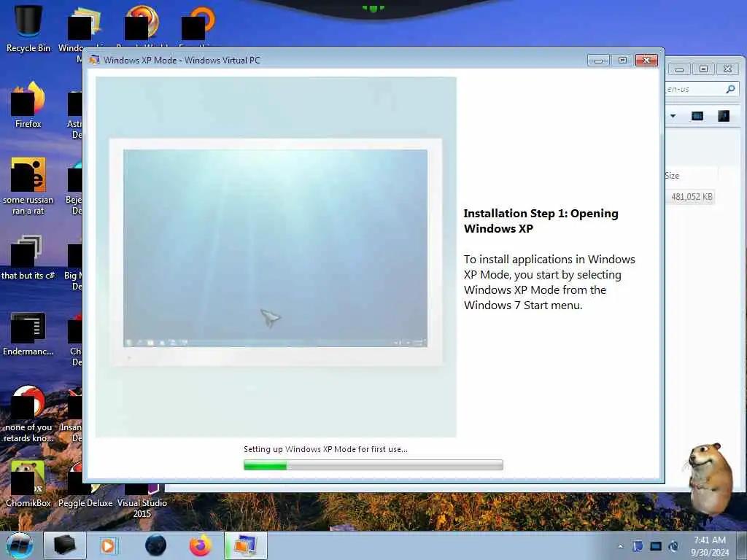Close the Windows XP Mode window
747x560 pixels.
[x=646, y=60]
